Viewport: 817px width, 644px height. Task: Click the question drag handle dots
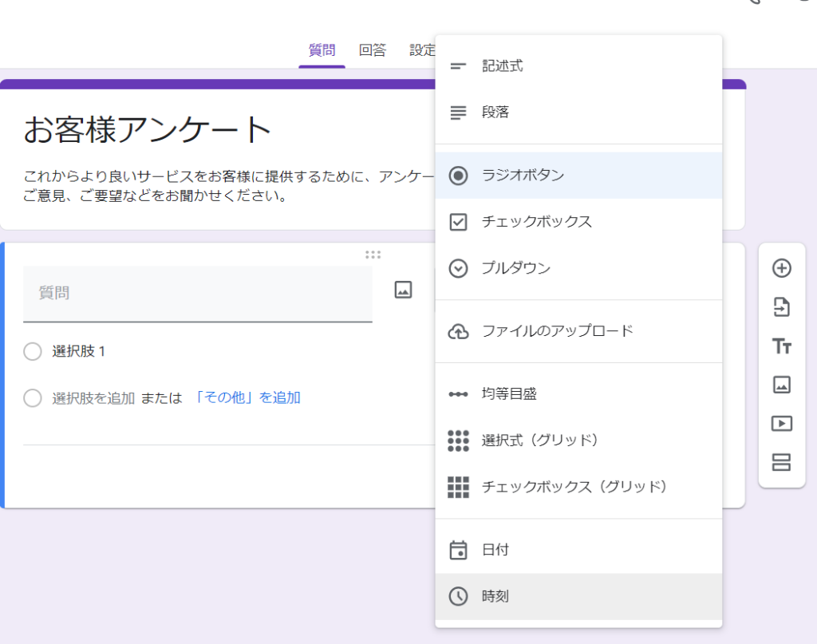(373, 255)
